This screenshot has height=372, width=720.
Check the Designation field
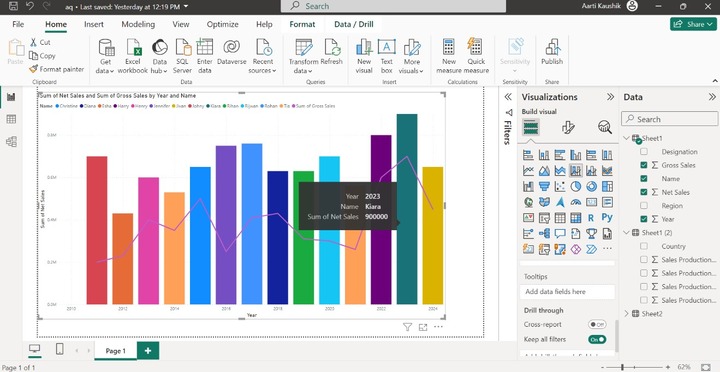point(644,152)
